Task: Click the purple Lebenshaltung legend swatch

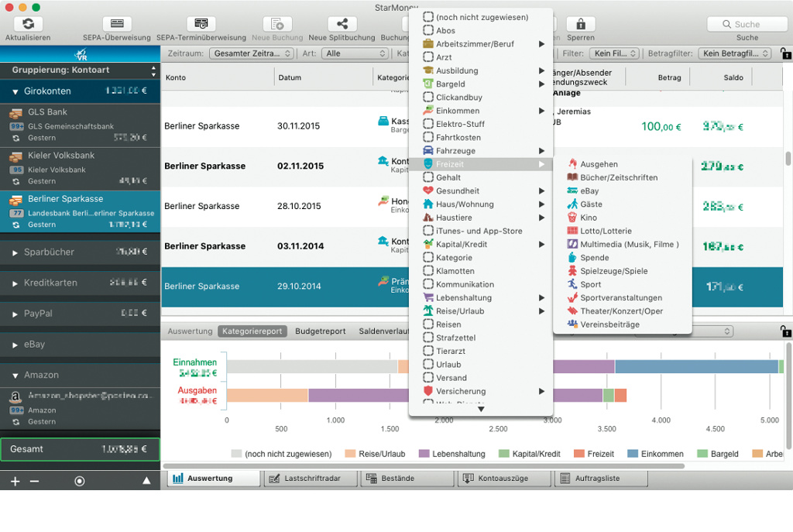Action: 424,454
